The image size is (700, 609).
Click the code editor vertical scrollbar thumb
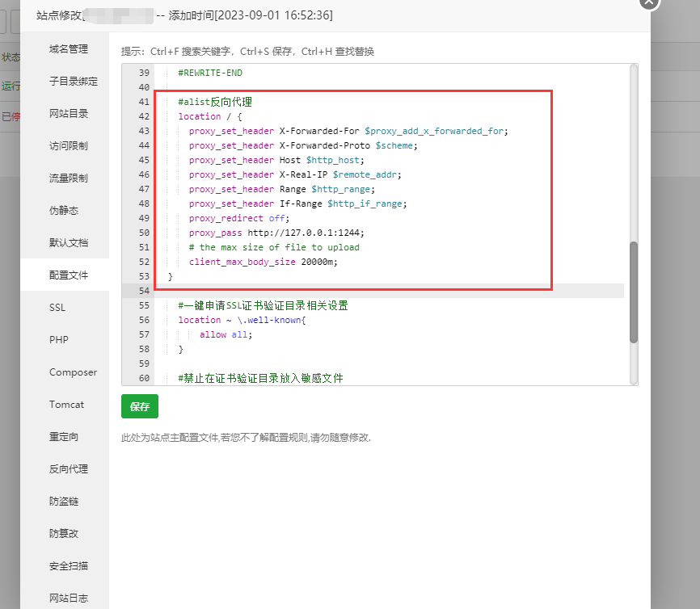click(634, 292)
